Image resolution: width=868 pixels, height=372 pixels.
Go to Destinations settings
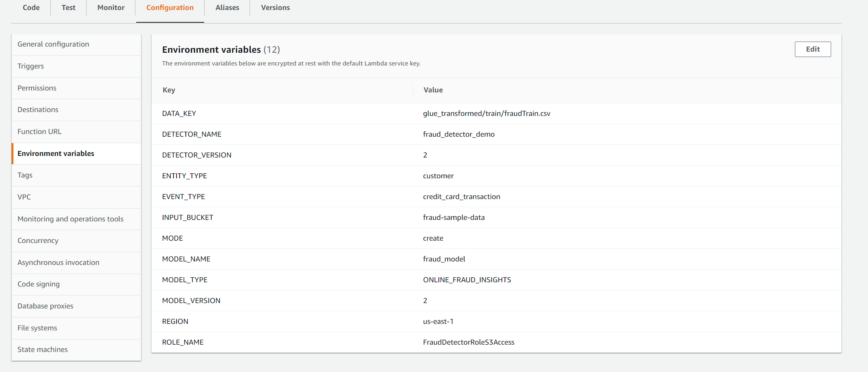click(x=38, y=110)
